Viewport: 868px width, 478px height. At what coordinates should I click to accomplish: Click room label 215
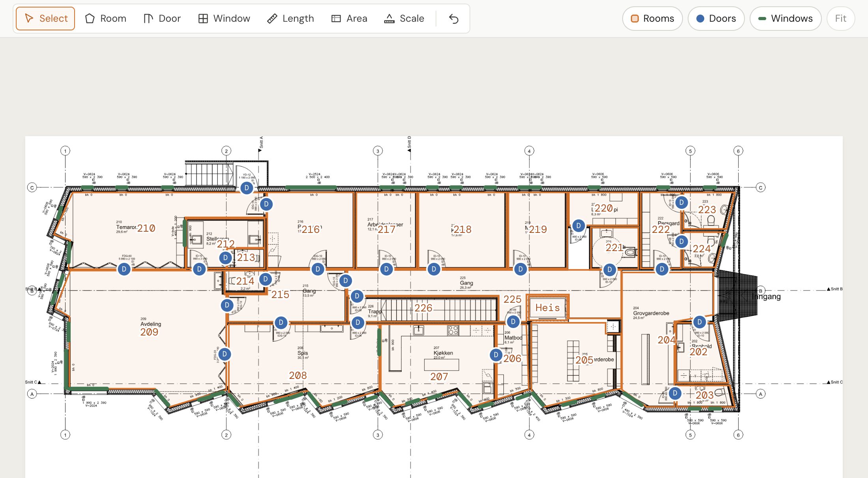tap(280, 295)
